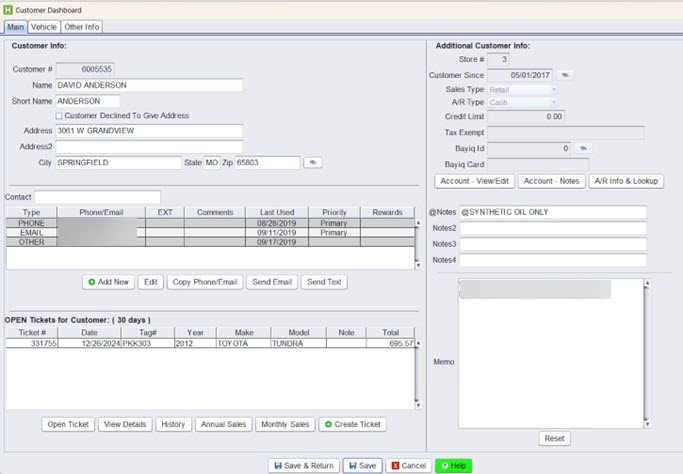
Task: Open the Other Info tab
Action: (82, 27)
